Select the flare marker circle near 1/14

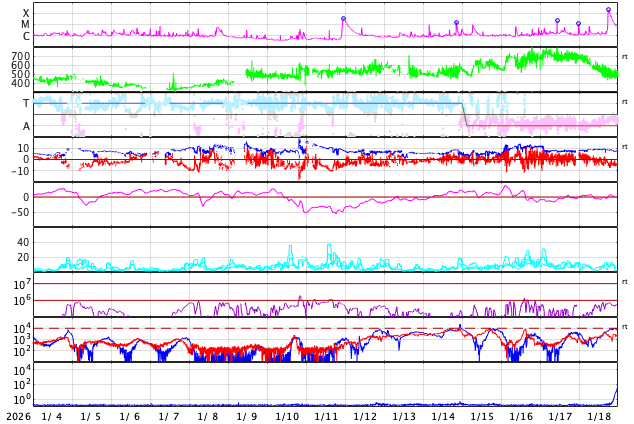456,23
